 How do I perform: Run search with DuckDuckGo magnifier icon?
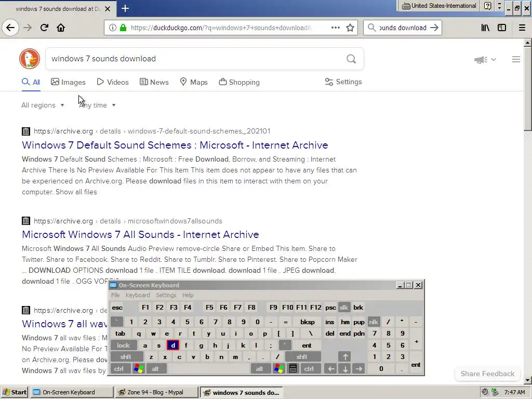351,59
